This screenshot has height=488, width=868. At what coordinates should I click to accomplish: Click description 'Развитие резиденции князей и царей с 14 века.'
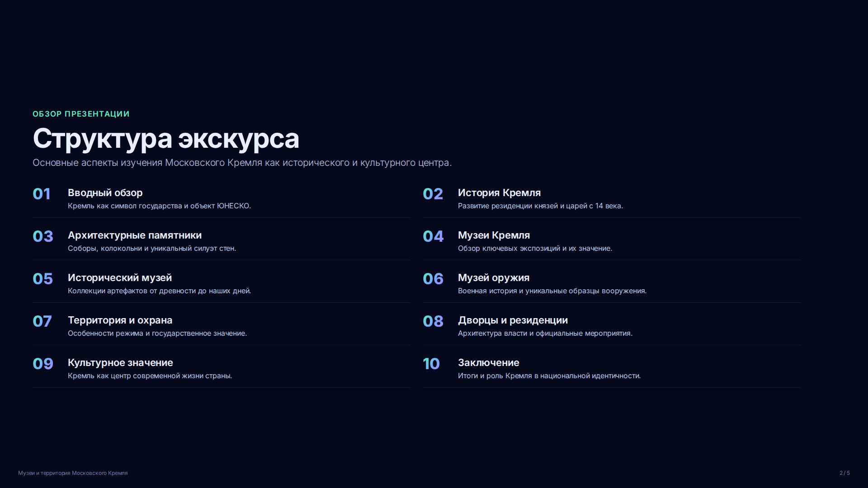pos(540,206)
